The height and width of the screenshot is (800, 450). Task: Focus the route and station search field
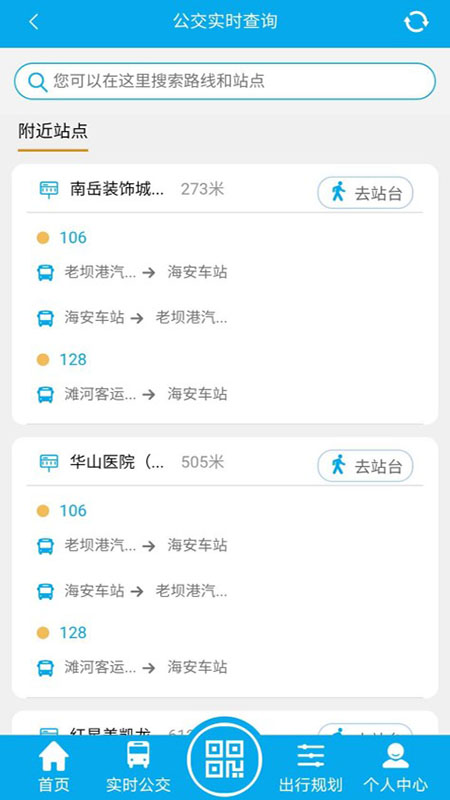pos(225,81)
